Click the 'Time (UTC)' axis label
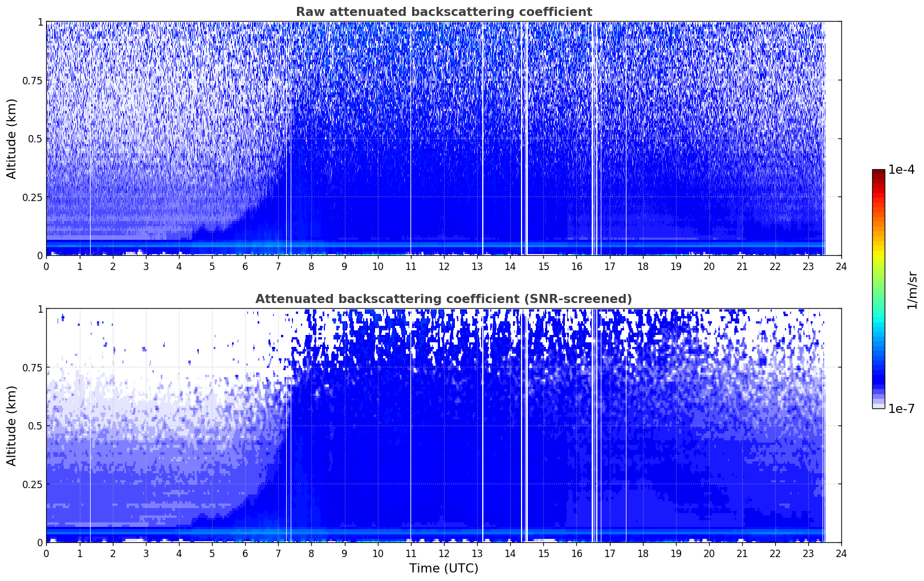924x581 pixels. point(443,568)
